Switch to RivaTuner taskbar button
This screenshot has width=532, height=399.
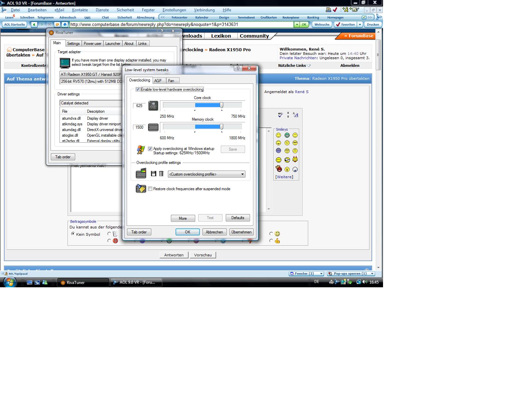click(83, 282)
